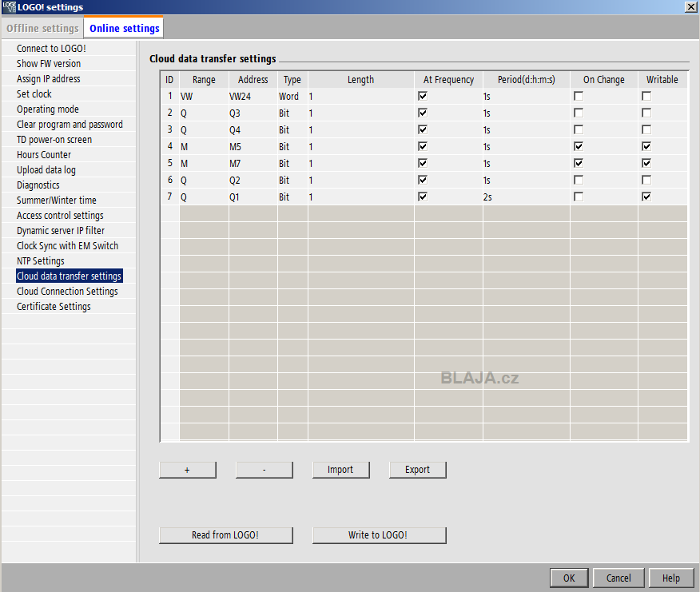Toggle At Frequency checkbox for Q1
The width and height of the screenshot is (700, 592).
423,197
